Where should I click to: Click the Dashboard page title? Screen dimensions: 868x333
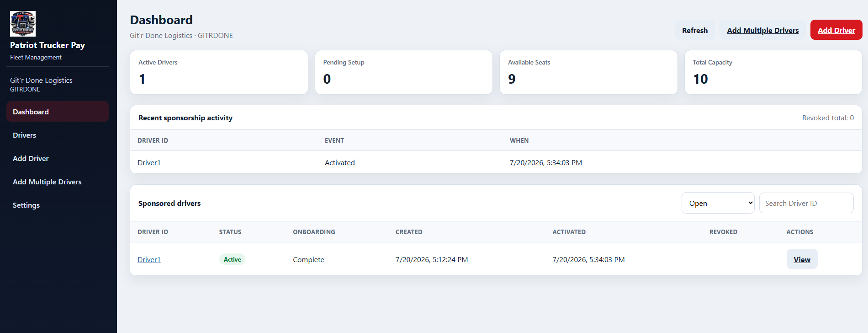click(161, 20)
